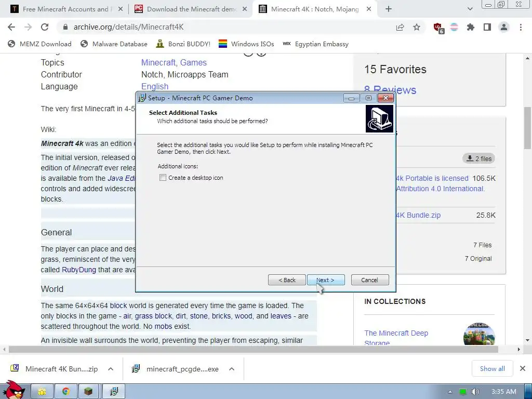This screenshot has width=532, height=399.
Task: Click the volume speaker tray icon
Action: [475, 392]
